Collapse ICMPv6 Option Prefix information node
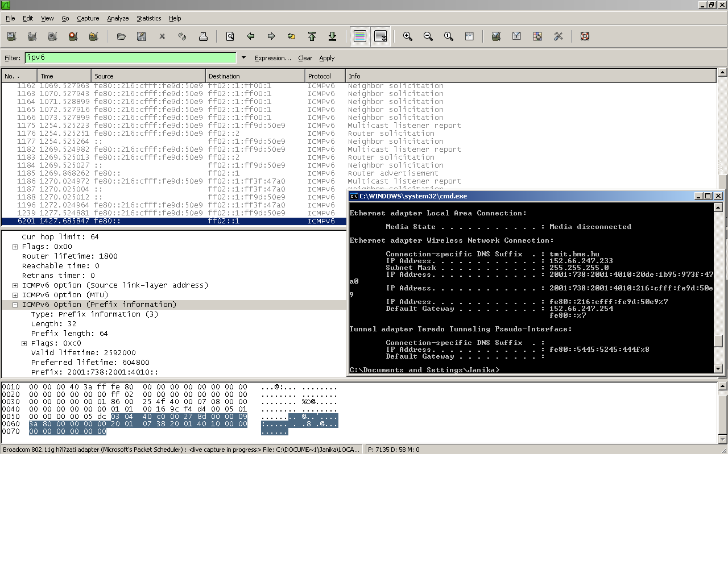Viewport: 728px width, 582px height. pos(15,305)
